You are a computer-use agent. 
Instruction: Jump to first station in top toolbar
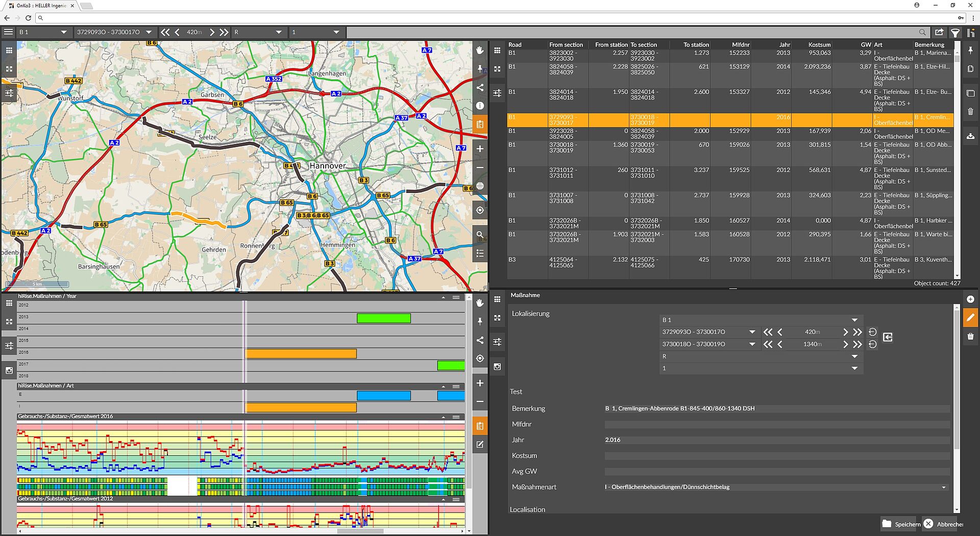point(165,32)
